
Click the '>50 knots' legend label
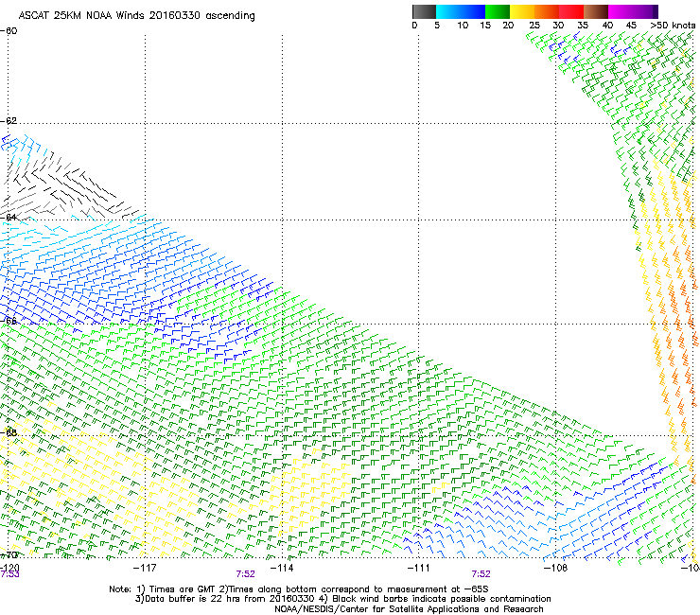[x=673, y=26]
